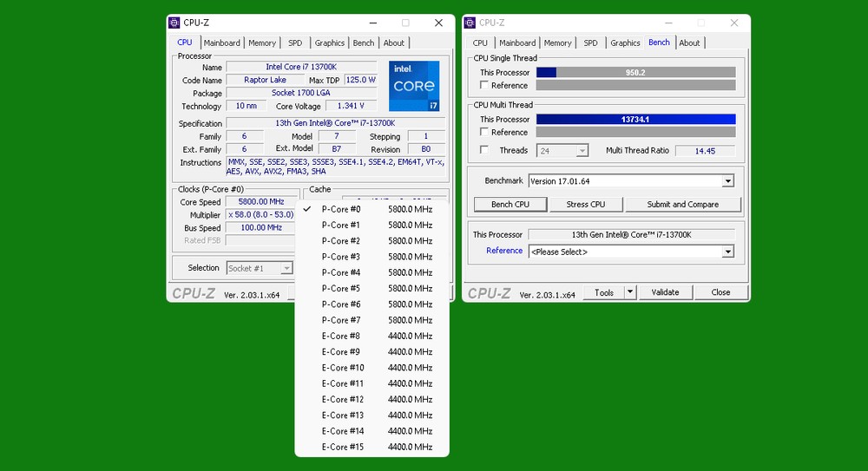
Task: Click the This Processor name field in Bench window
Action: (631, 235)
